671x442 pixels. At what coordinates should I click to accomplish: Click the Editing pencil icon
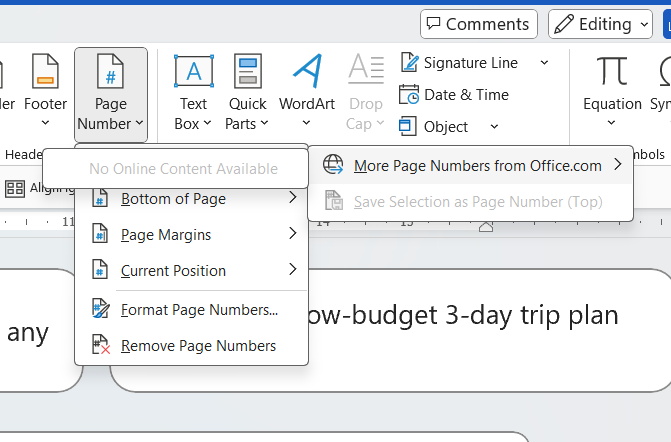pos(564,24)
